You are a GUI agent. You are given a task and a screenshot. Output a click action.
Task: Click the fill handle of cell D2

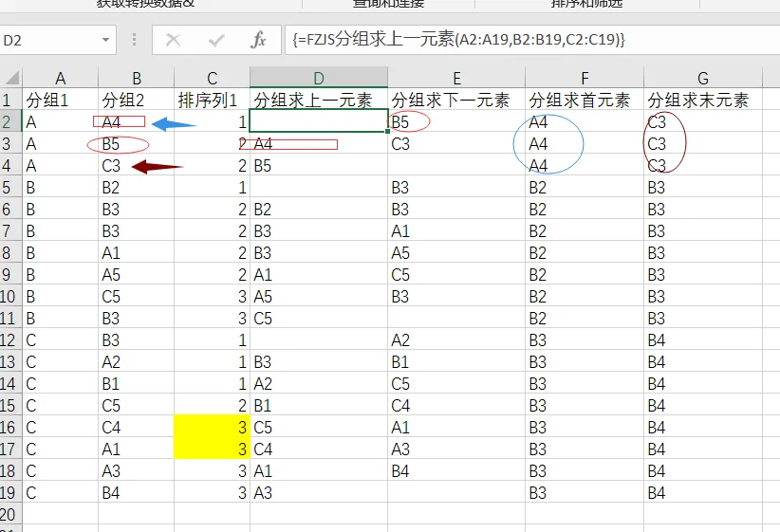[387, 131]
